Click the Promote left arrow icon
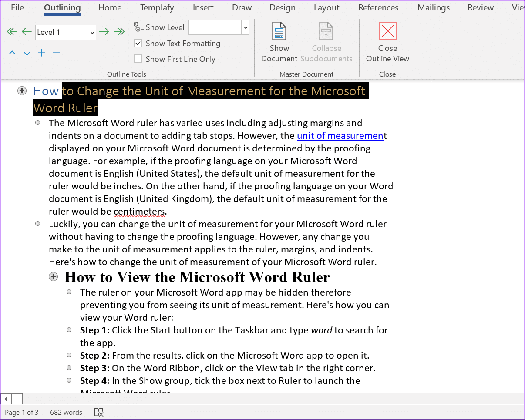Viewport: 525px width, 420px height. 27,31
